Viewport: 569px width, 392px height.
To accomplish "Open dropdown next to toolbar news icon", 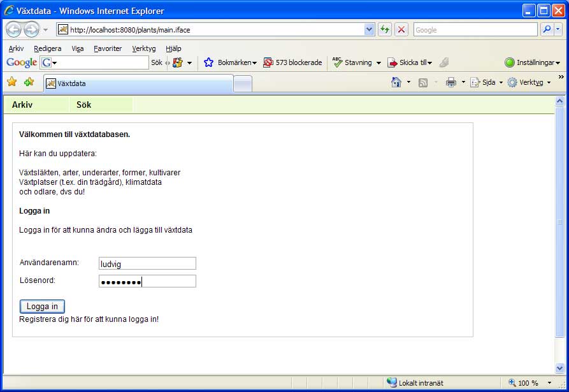I will 189,63.
